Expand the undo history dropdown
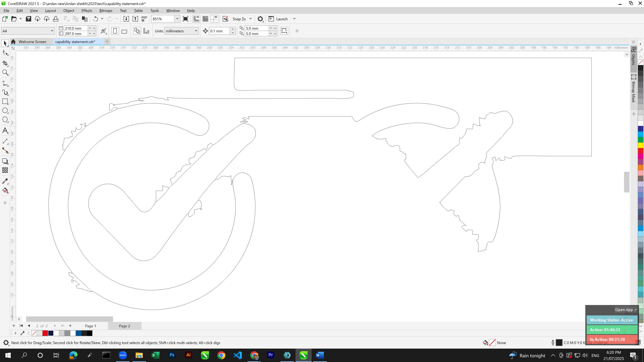 point(102,19)
